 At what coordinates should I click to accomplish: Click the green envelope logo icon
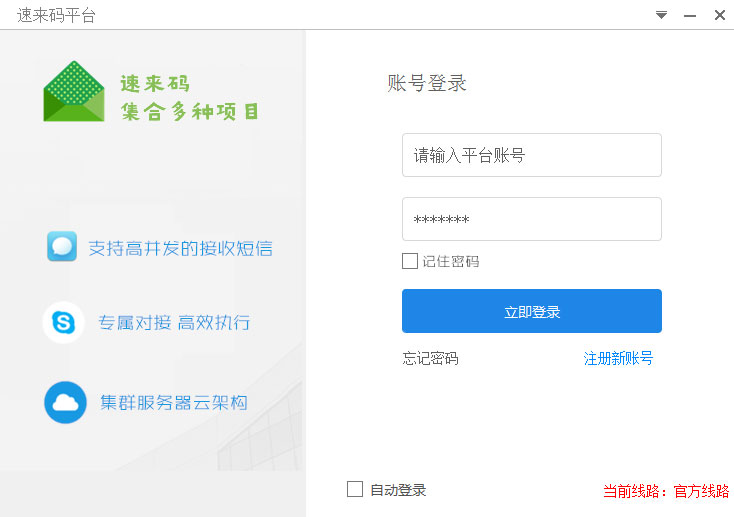[74, 92]
